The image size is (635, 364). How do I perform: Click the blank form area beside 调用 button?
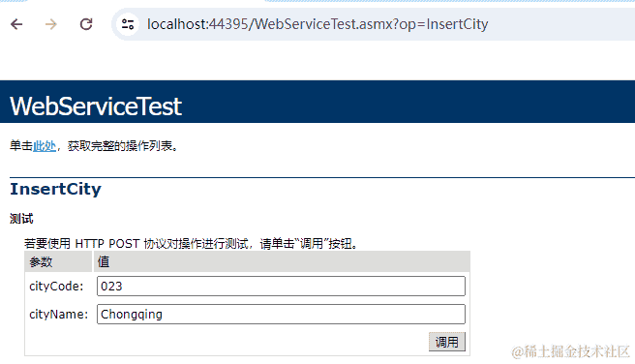click(227, 342)
